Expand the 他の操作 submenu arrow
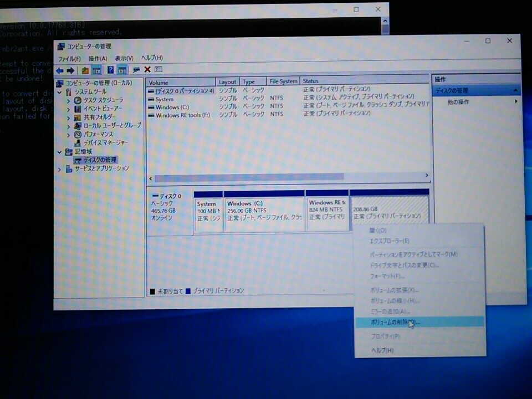 point(516,102)
